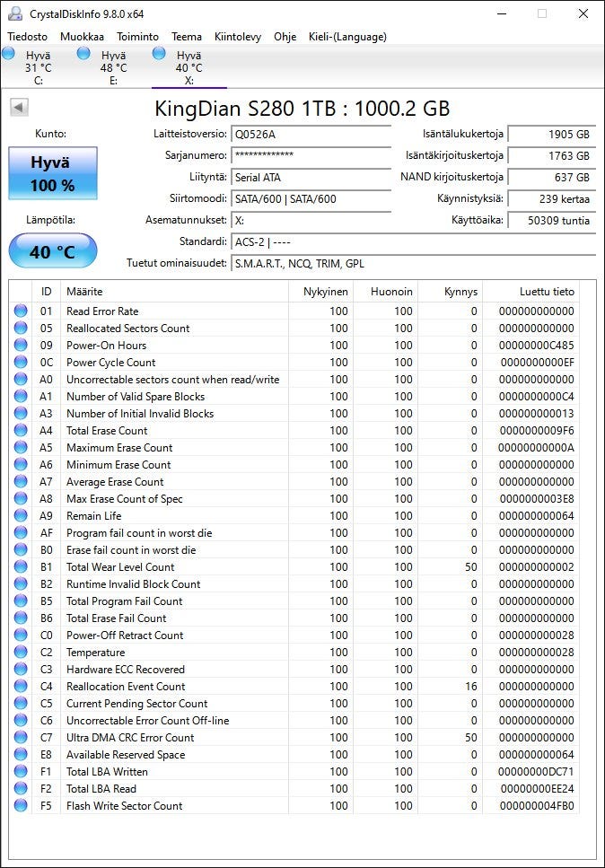Open the Ohje menu

tap(285, 37)
